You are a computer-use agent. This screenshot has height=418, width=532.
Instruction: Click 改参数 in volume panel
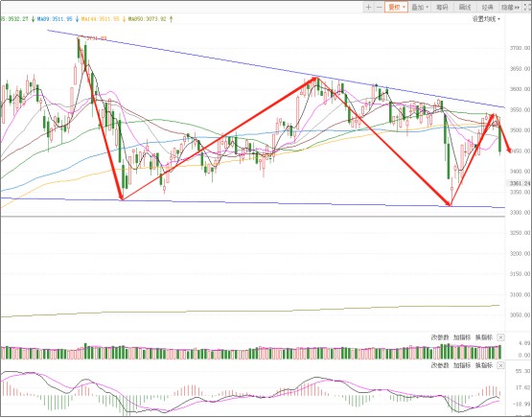(x=440, y=337)
